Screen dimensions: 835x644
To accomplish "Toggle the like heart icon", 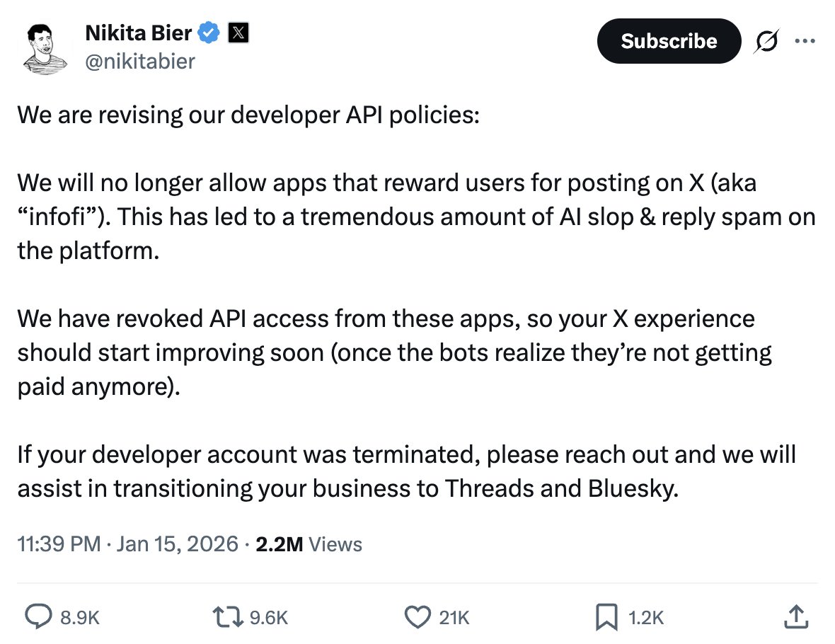I will pos(417,617).
